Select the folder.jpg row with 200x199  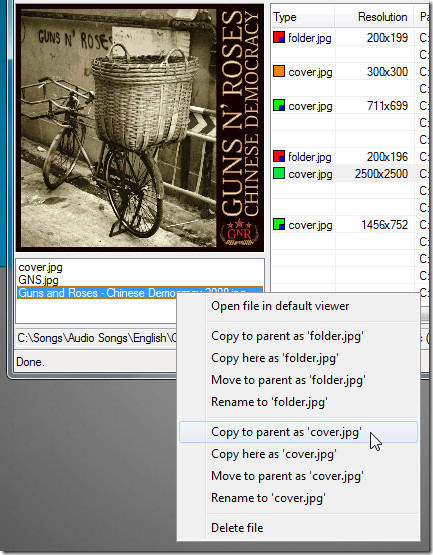pos(350,38)
